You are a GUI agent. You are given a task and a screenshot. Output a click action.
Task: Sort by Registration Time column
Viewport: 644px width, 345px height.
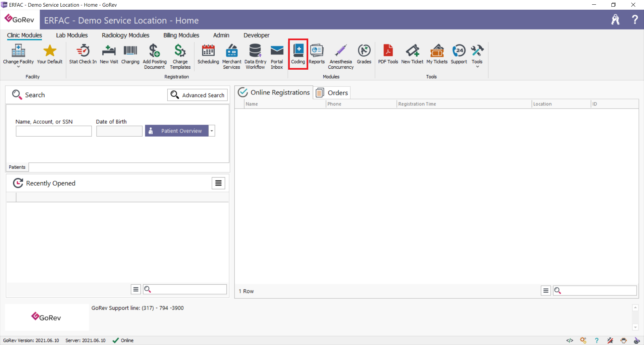(x=464, y=104)
